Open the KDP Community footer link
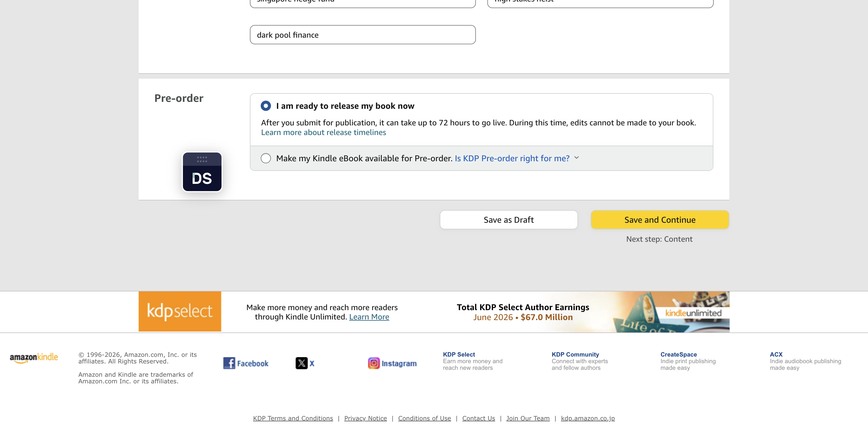The width and height of the screenshot is (868, 434). (575, 354)
